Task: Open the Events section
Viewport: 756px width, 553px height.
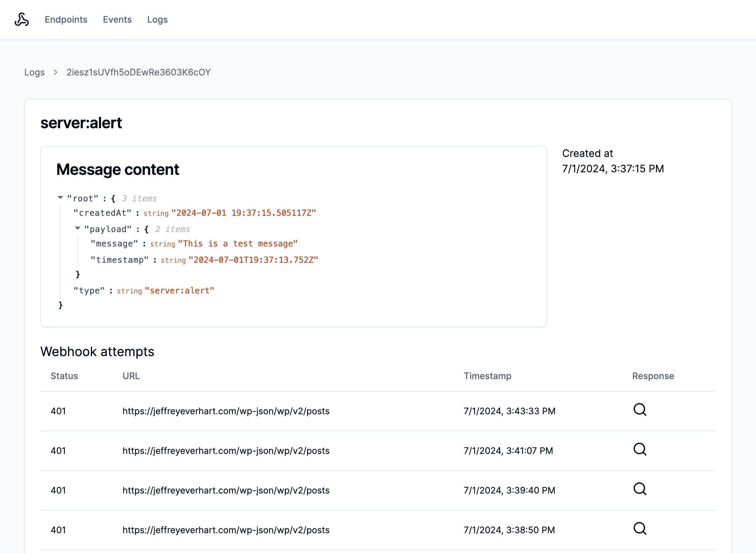Action: click(117, 20)
